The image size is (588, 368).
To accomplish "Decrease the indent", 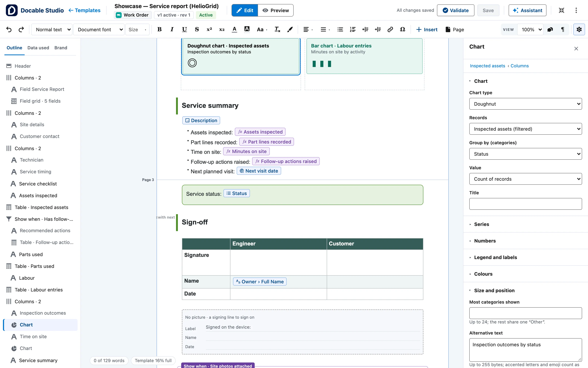I will pos(365,29).
